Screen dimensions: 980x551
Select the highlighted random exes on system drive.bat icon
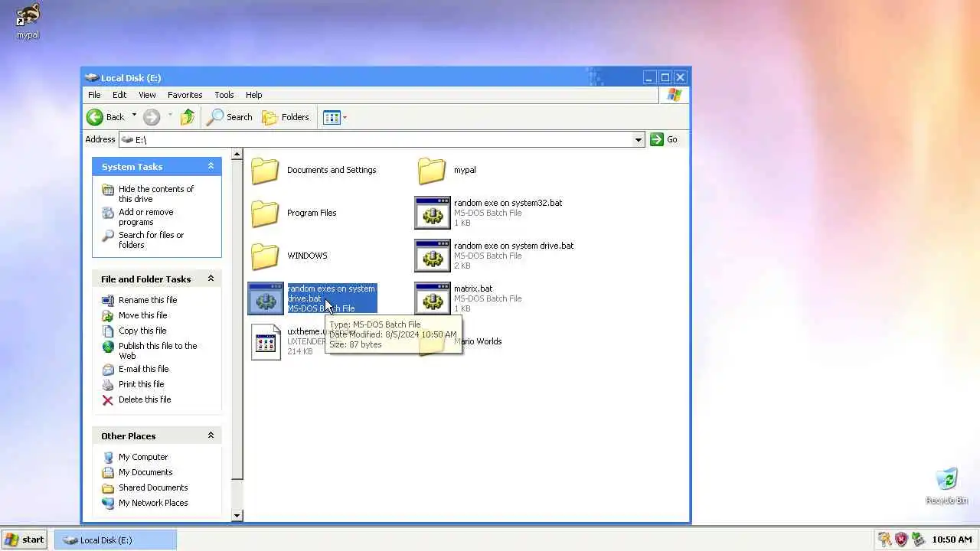[x=266, y=298]
